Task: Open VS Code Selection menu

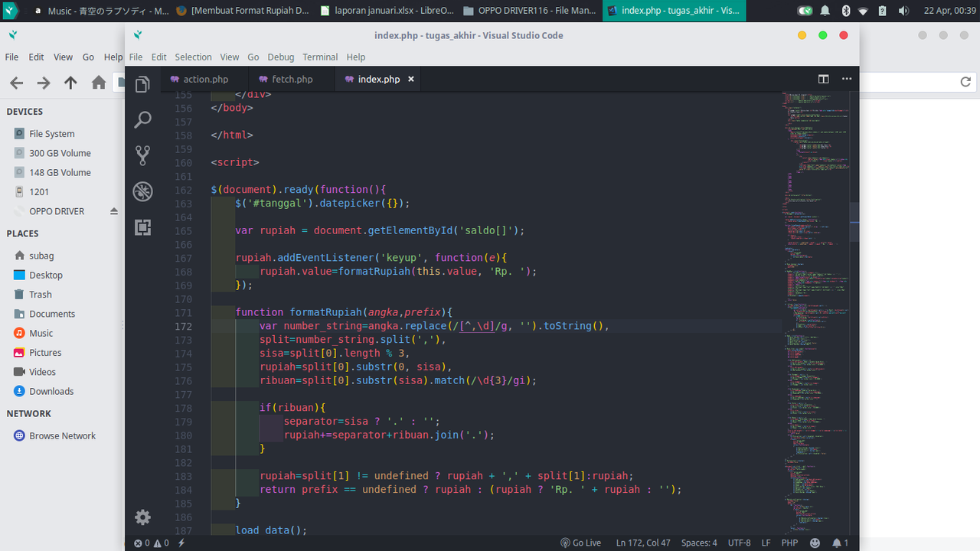Action: pyautogui.click(x=193, y=57)
